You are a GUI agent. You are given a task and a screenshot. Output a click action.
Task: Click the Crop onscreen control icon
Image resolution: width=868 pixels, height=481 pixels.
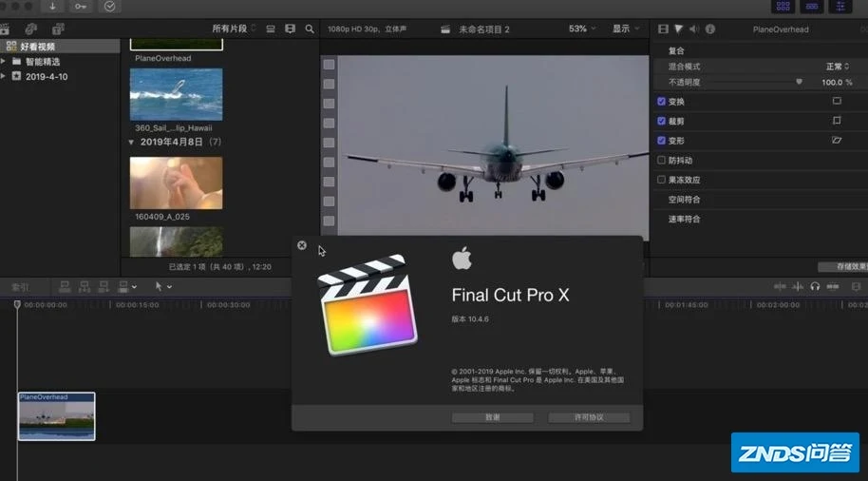[837, 120]
